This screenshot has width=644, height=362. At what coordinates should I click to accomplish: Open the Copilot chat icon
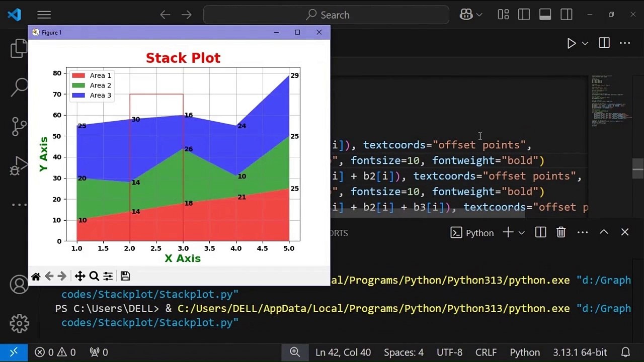coord(466,15)
